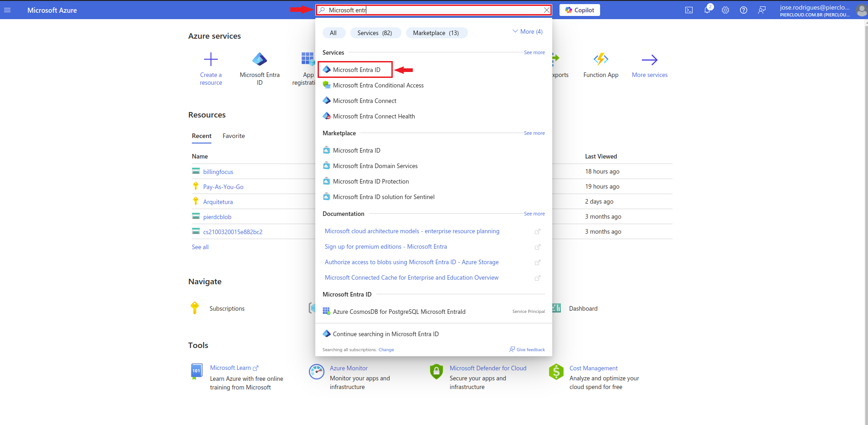
Task: Click inside the Microsoft entr search field
Action: click(x=433, y=10)
